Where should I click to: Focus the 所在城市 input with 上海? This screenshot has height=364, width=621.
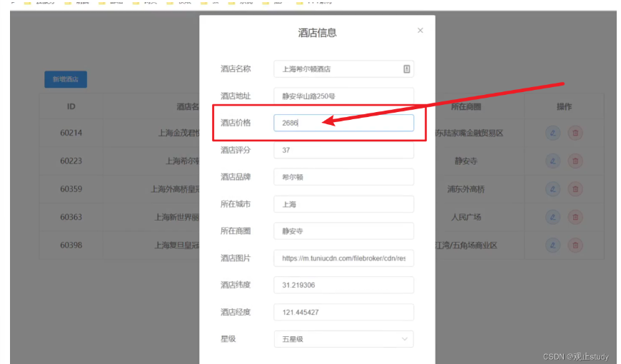coord(344,204)
